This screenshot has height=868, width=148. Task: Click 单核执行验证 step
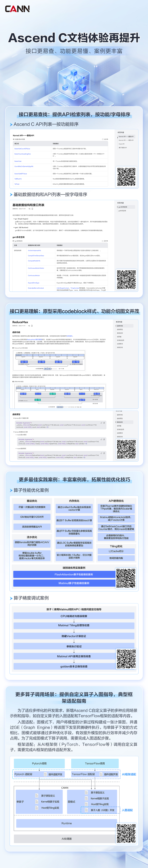(74, 647)
